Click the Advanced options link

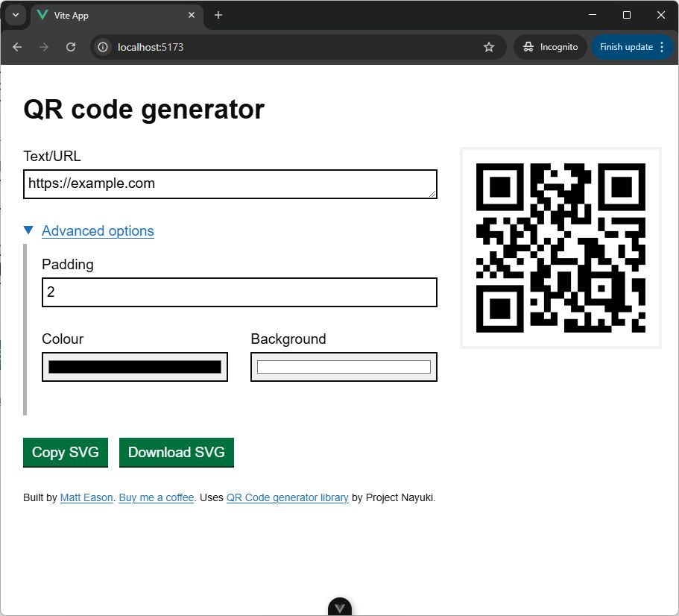point(98,231)
